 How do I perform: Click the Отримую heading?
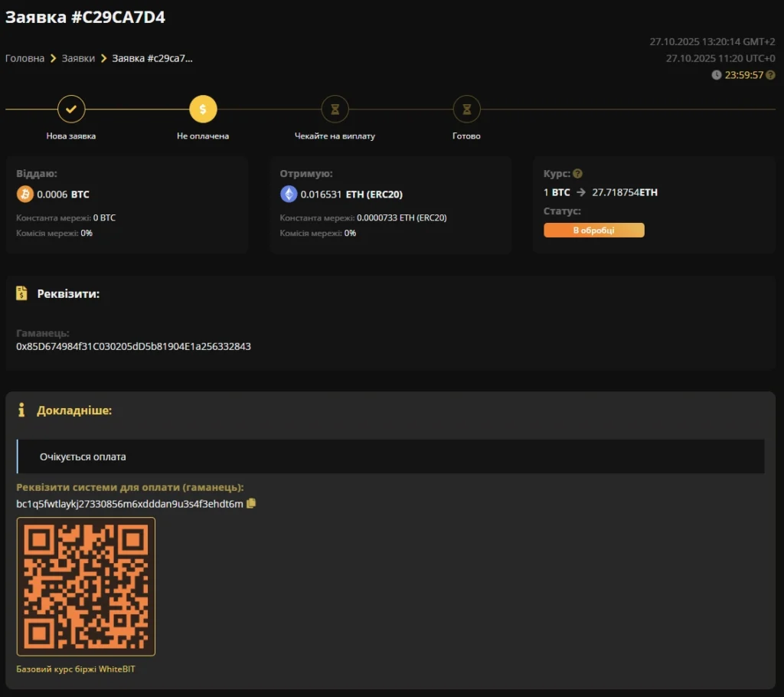(306, 174)
